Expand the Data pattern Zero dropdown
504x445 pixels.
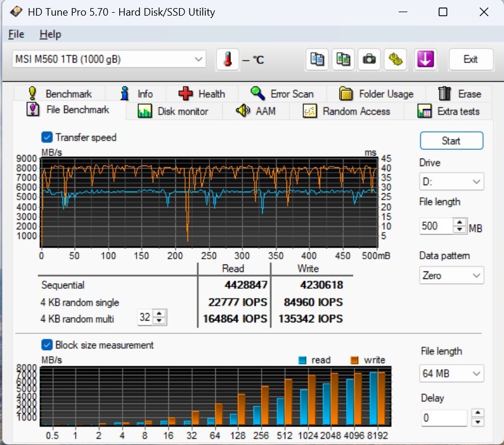pyautogui.click(x=451, y=275)
